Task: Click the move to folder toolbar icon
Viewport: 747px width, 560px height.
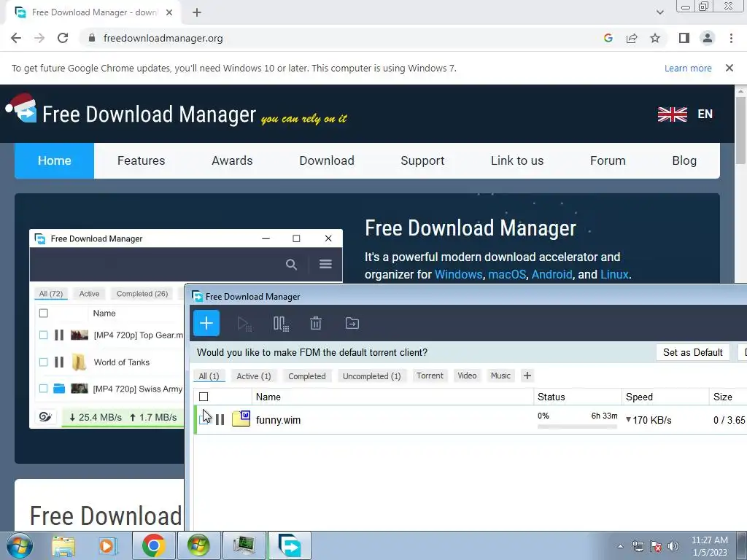Action: (x=352, y=323)
